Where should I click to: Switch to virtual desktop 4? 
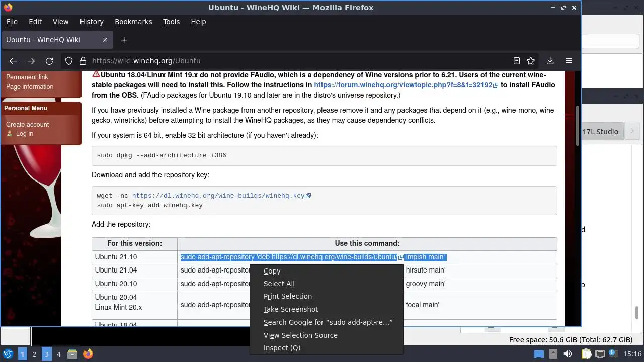tap(59, 354)
